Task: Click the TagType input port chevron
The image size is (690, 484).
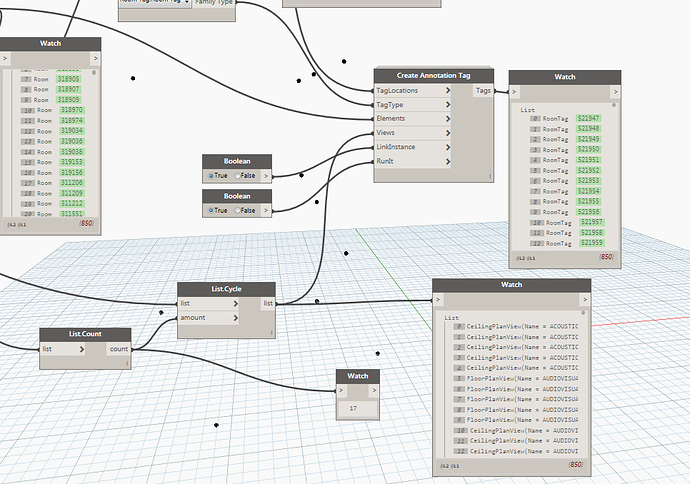Action: pos(448,105)
